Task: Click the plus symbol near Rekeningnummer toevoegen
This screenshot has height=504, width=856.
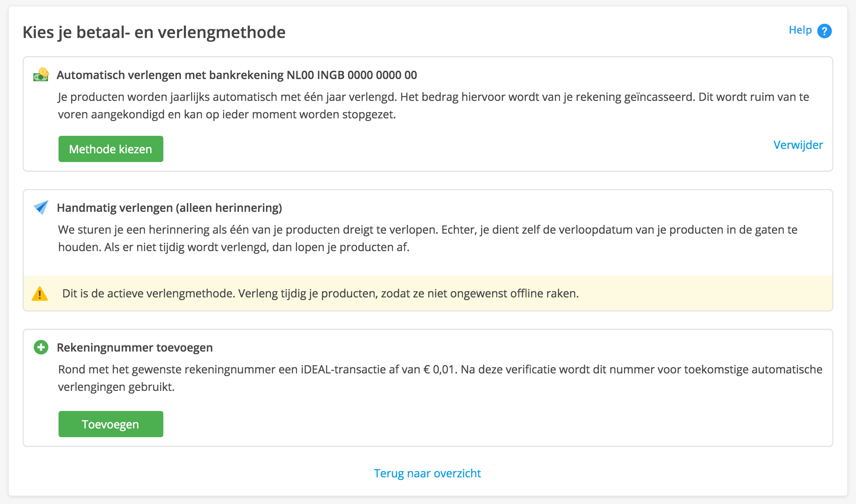Action: pos(41,348)
